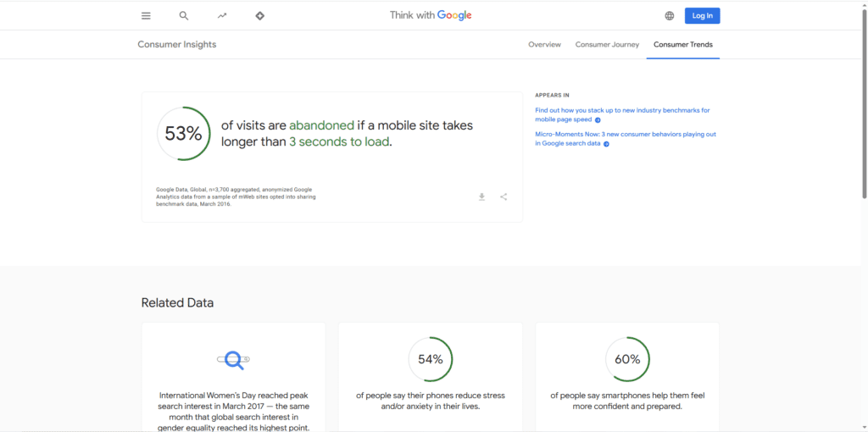Open the 54% phones reduce stress card
This screenshot has height=432, width=868.
point(430,377)
